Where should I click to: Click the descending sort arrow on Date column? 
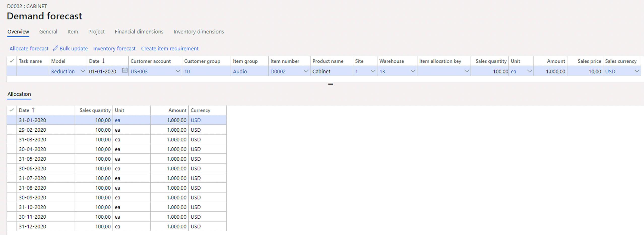coord(103,61)
